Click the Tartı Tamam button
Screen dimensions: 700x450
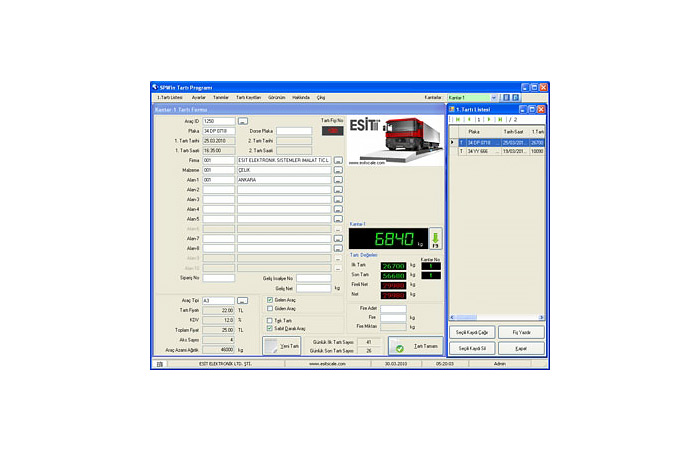[x=415, y=346]
